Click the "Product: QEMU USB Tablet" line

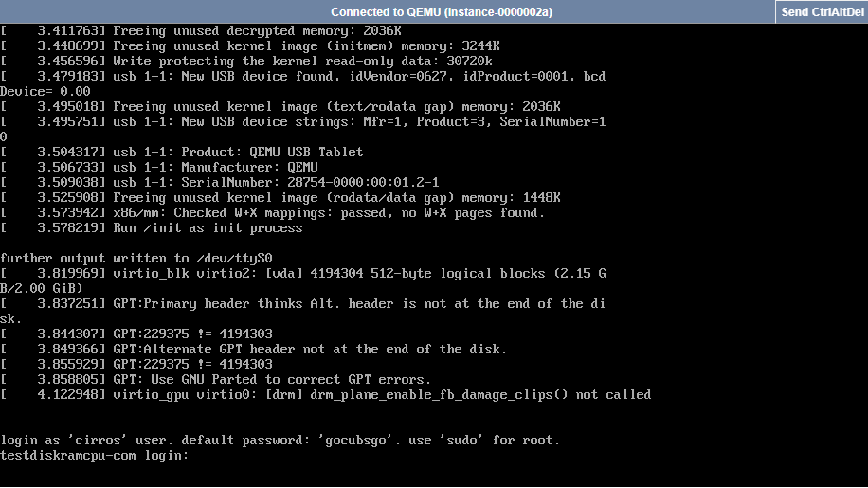tap(238, 153)
